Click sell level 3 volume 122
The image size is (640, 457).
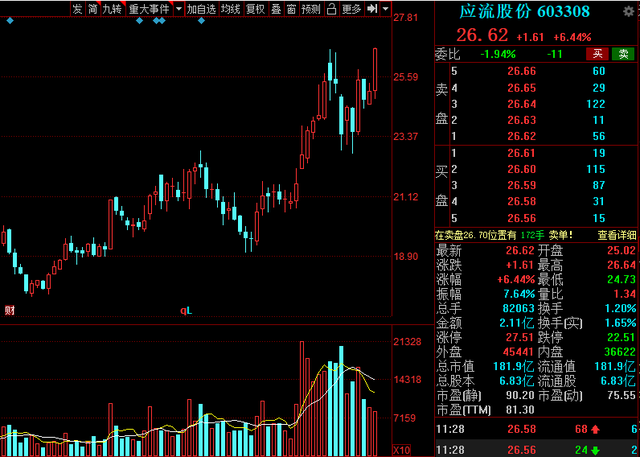596,104
